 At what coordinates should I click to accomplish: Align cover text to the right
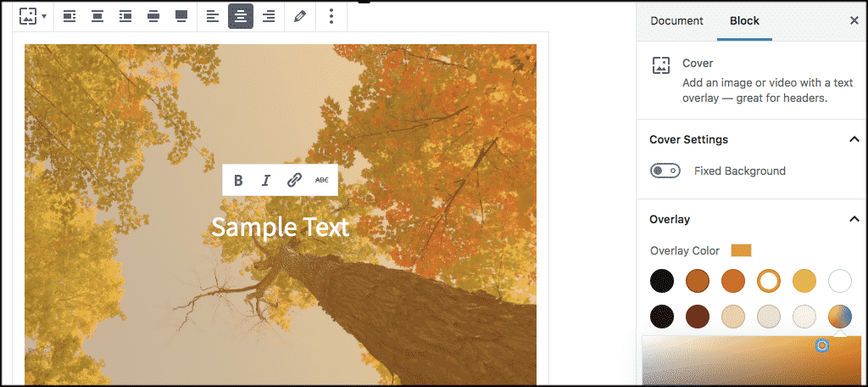point(269,17)
